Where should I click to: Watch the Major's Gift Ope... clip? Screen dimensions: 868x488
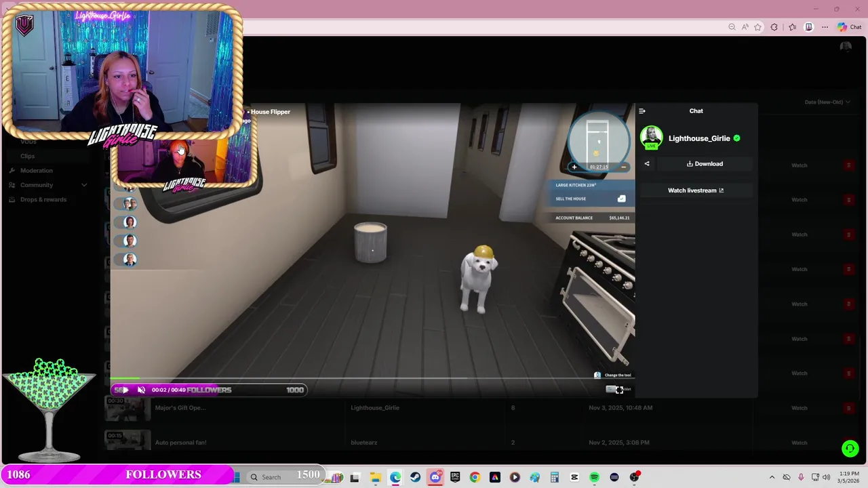[800, 408]
